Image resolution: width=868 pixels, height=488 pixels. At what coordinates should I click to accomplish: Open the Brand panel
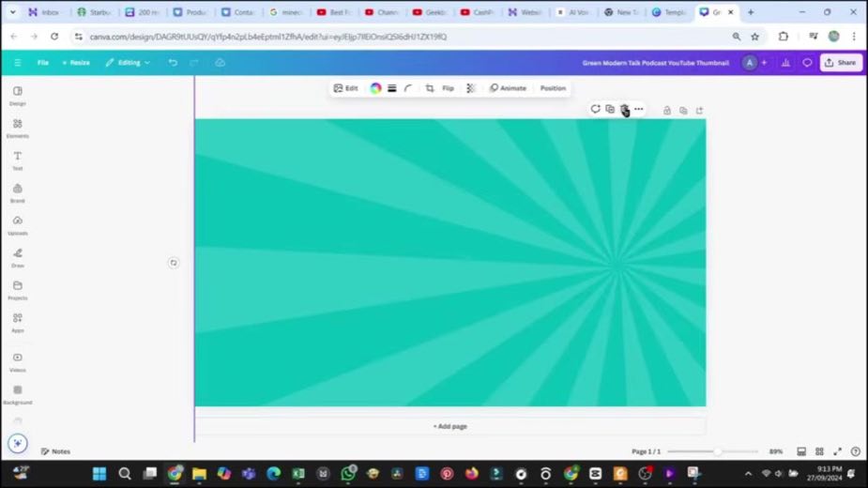(18, 192)
